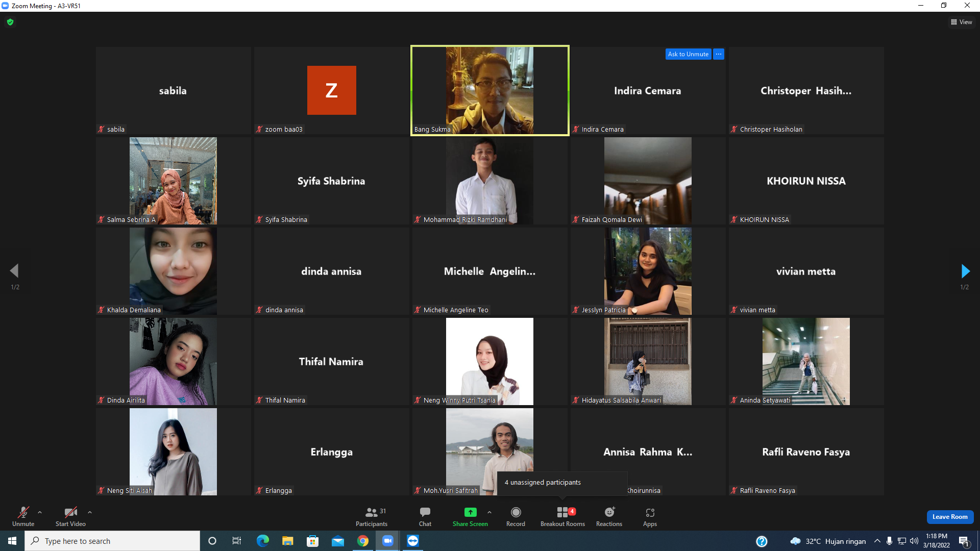This screenshot has width=980, height=551.
Task: Click Hidayatus Salsabila Anwari name label
Action: 621,400
